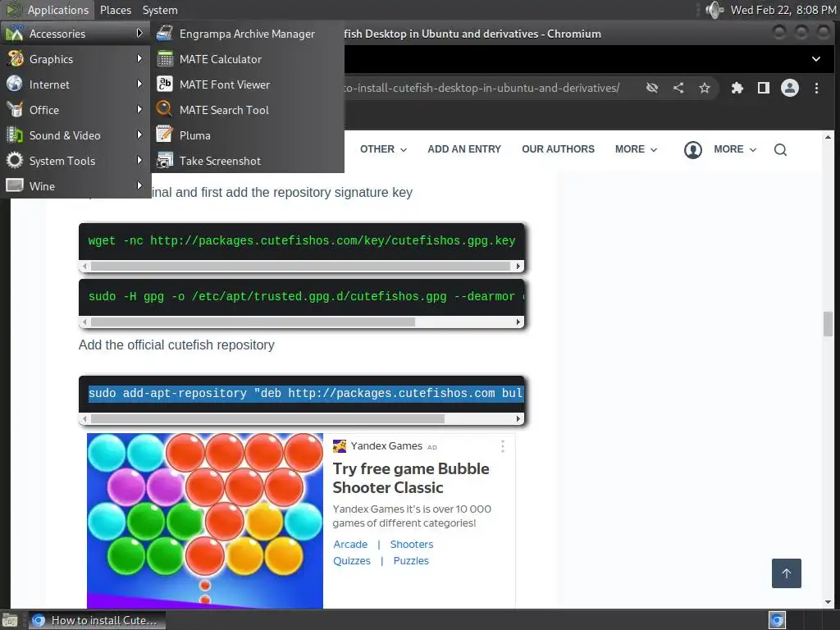The width and height of the screenshot is (840, 630).
Task: Open the ad options three-dot icon
Action: 503,447
